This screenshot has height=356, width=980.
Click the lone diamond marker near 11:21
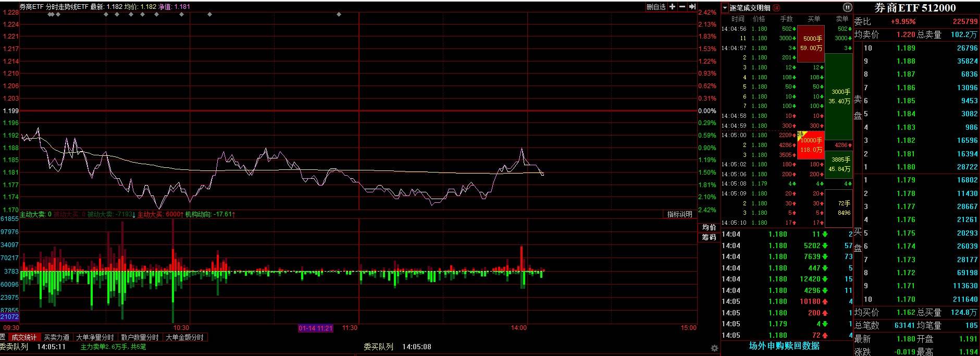339,14
